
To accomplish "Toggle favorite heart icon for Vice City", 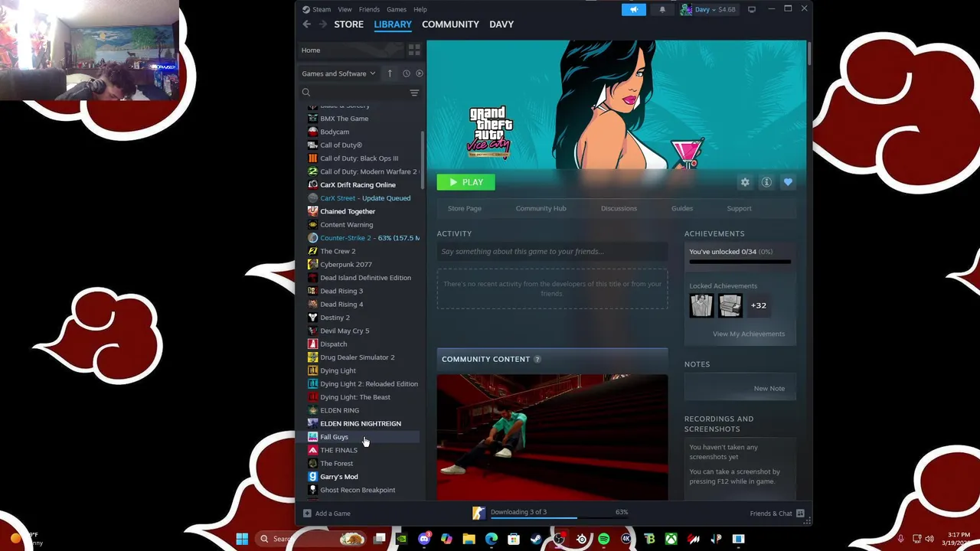I will tap(788, 182).
